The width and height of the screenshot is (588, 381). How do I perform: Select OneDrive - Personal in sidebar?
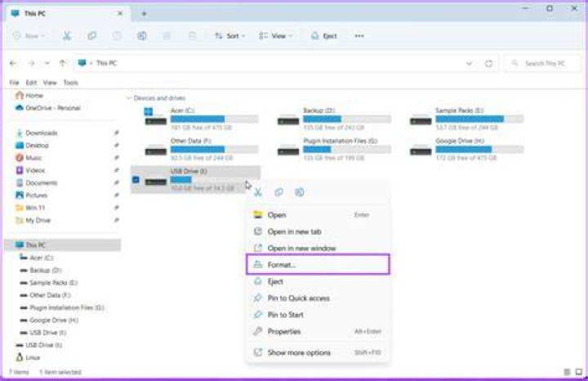pyautogui.click(x=48, y=108)
